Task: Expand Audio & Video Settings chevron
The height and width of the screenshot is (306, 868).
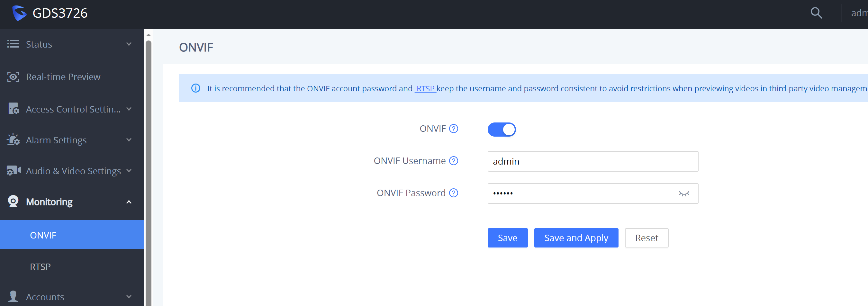Action: click(x=129, y=171)
